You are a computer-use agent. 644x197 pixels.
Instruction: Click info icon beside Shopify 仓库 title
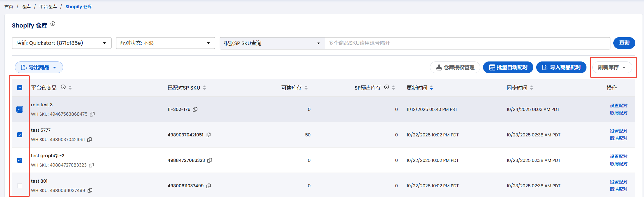tap(53, 24)
